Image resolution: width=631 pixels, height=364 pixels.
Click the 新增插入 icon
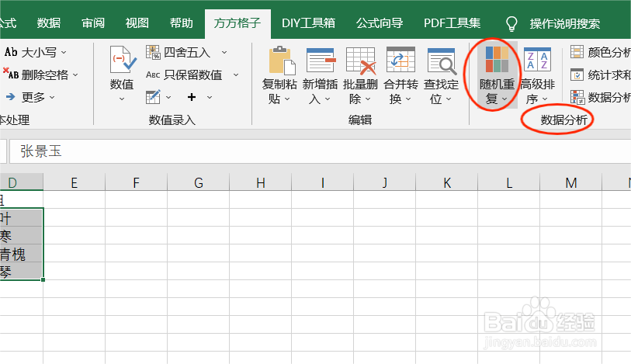(x=321, y=61)
